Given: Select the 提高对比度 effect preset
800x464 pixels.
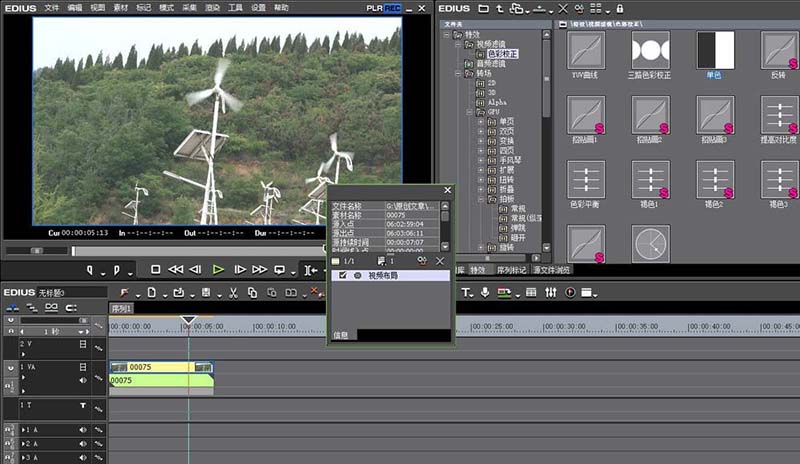Looking at the screenshot, I should point(780,115).
